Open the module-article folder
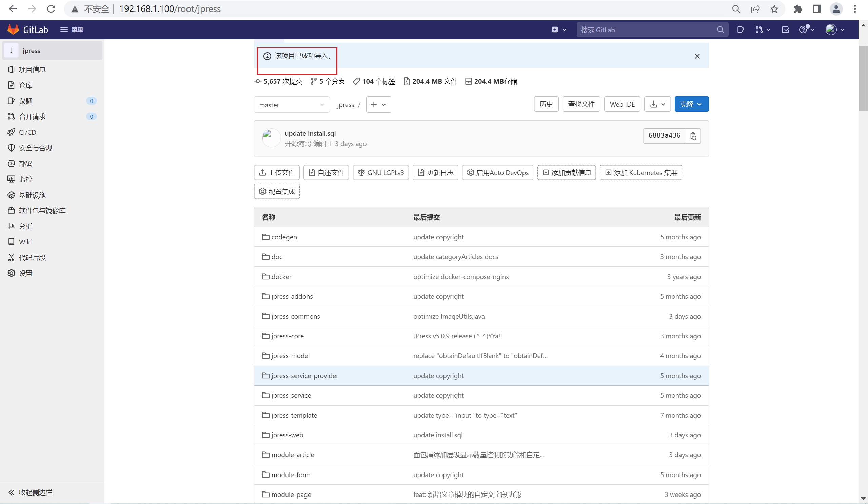Viewport: 868px width, 504px height. pos(292,455)
